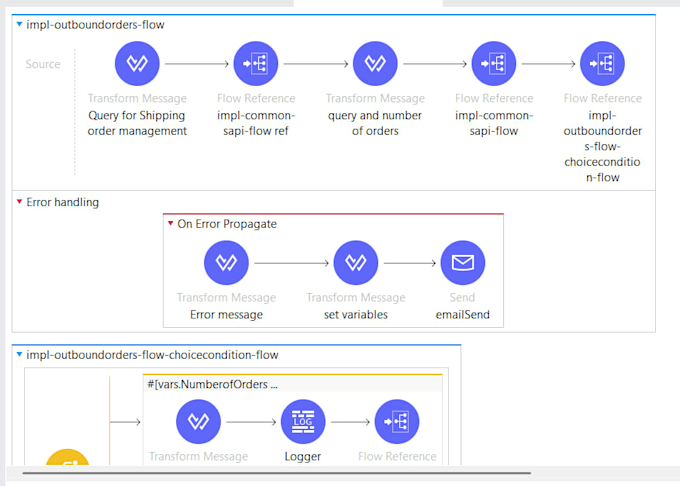Click the 'Logger' label text

pyautogui.click(x=303, y=456)
